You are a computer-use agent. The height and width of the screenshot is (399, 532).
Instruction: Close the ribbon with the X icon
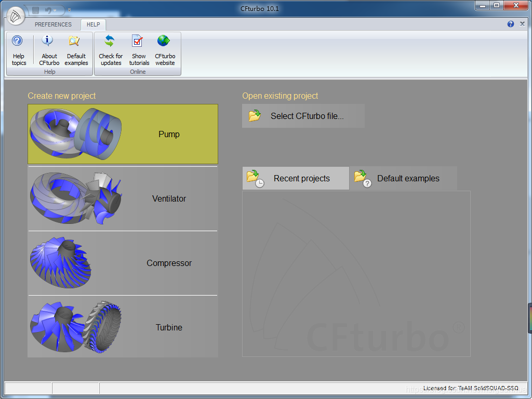pyautogui.click(x=523, y=24)
